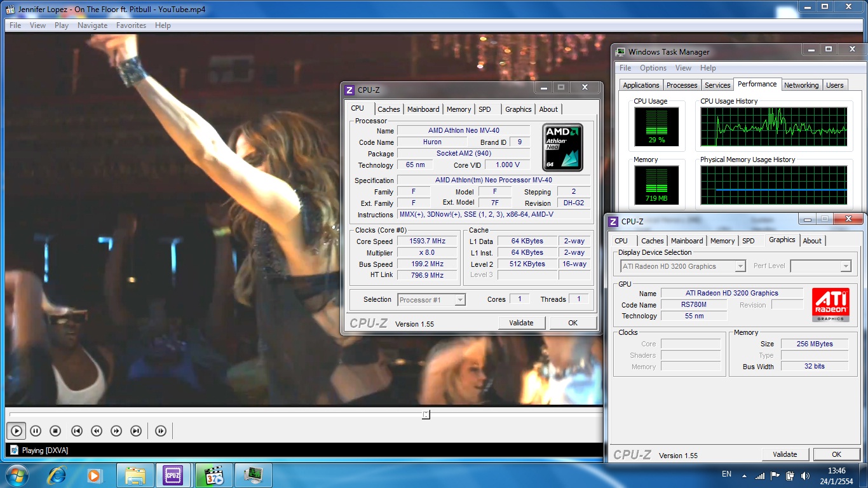Expand the Processor #1 selection dropdown
The height and width of the screenshot is (488, 868).
460,300
